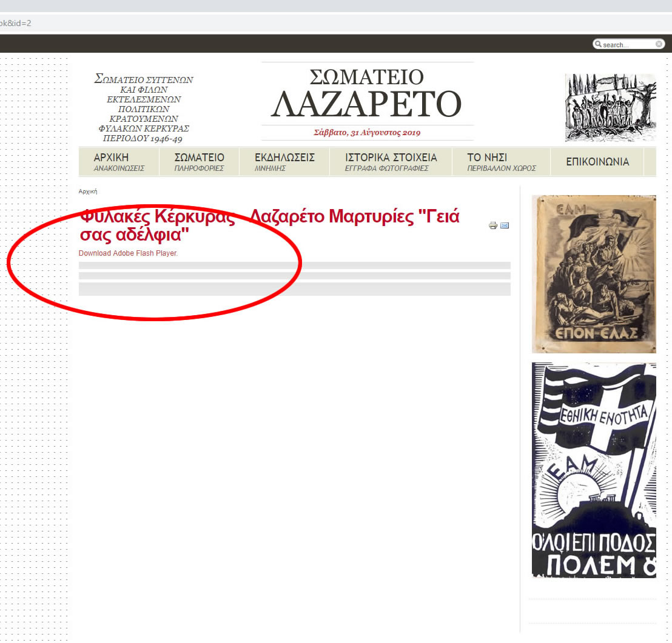
Task: Click the ΣΩΜΑΤΕΙΟ ΣΥΓΓΕΝΩΝ ΚΑΙ ΦΙΛΩΝ header text
Action: [x=143, y=109]
